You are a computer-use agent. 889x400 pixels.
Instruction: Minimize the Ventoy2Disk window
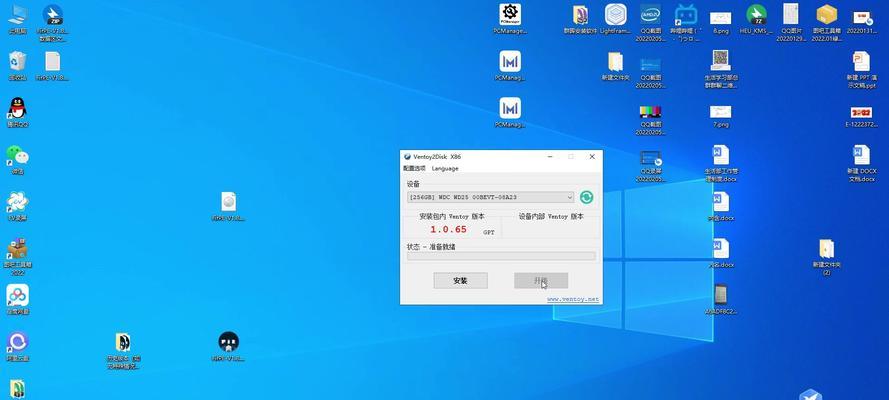pyautogui.click(x=550, y=156)
